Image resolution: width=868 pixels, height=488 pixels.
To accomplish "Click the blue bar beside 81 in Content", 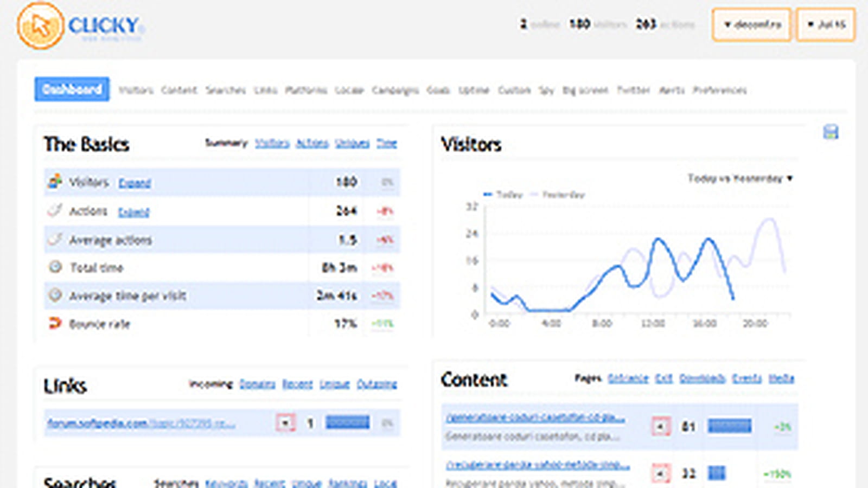I will [730, 426].
